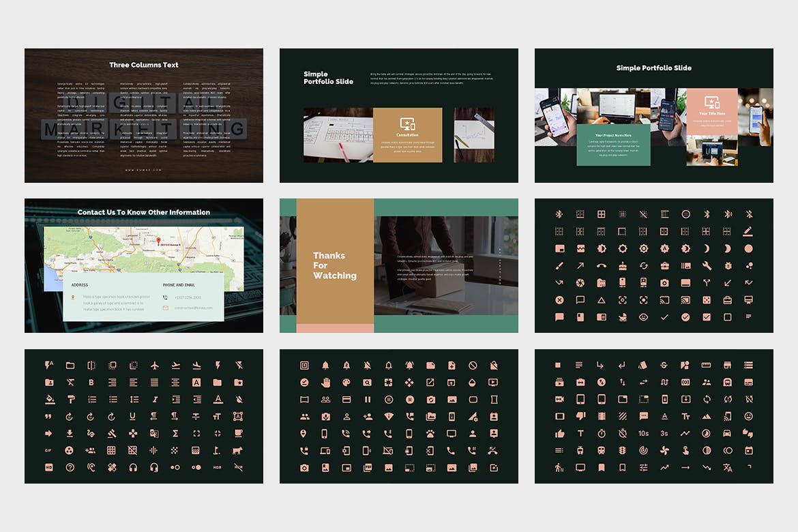This screenshot has height=532, width=798.
Task: Click the birthday cake icon
Action: (622, 265)
